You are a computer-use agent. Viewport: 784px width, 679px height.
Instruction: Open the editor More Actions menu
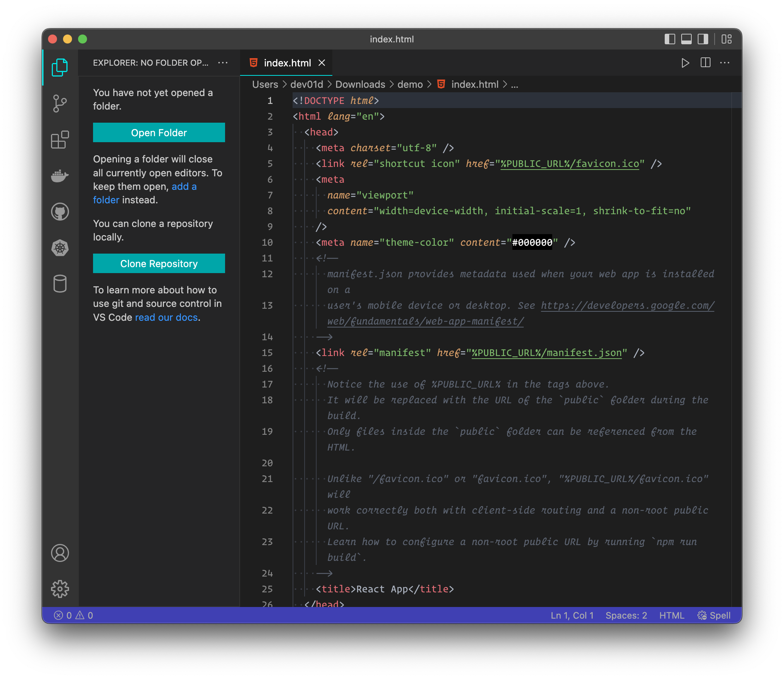[724, 63]
